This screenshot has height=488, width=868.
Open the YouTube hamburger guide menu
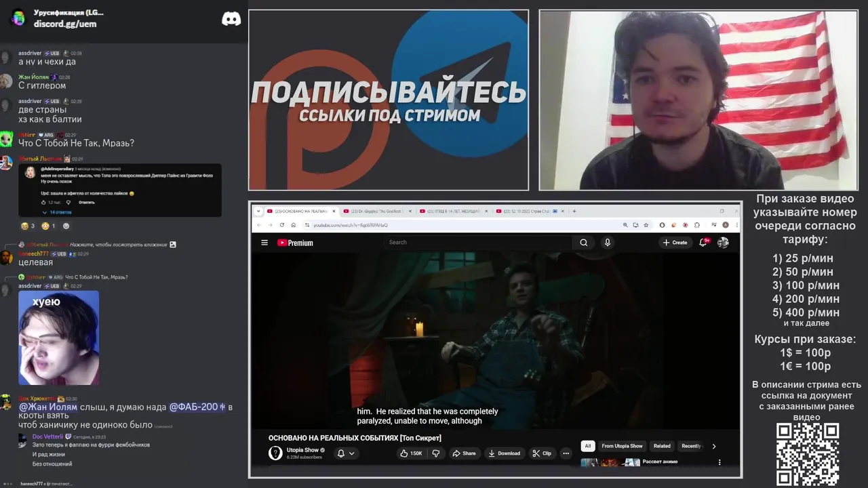(x=264, y=243)
